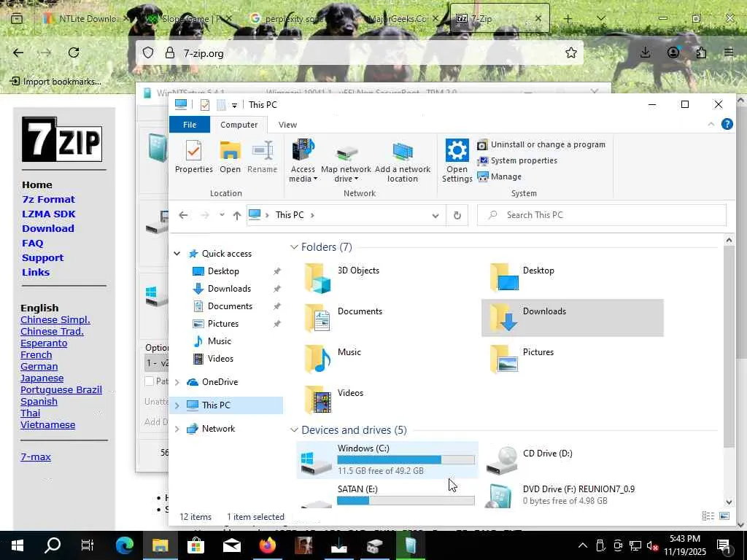747x560 pixels.
Task: Select Add a network location
Action: point(403,161)
